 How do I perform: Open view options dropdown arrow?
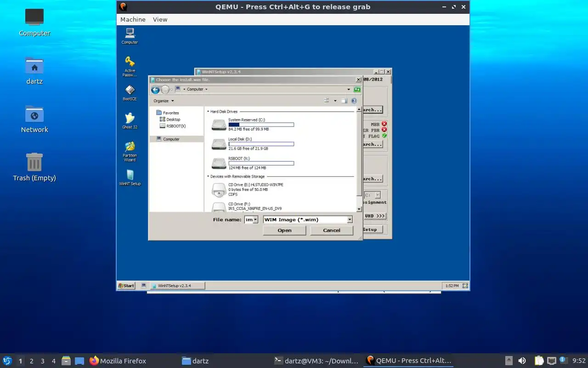(x=335, y=101)
